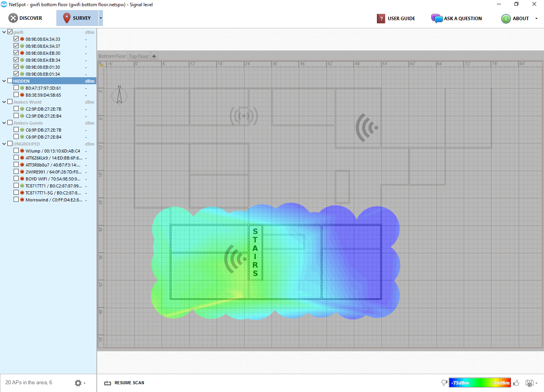Switch to the Top Floor tab
Image resolution: width=544 pixels, height=392 pixels.
click(x=139, y=56)
